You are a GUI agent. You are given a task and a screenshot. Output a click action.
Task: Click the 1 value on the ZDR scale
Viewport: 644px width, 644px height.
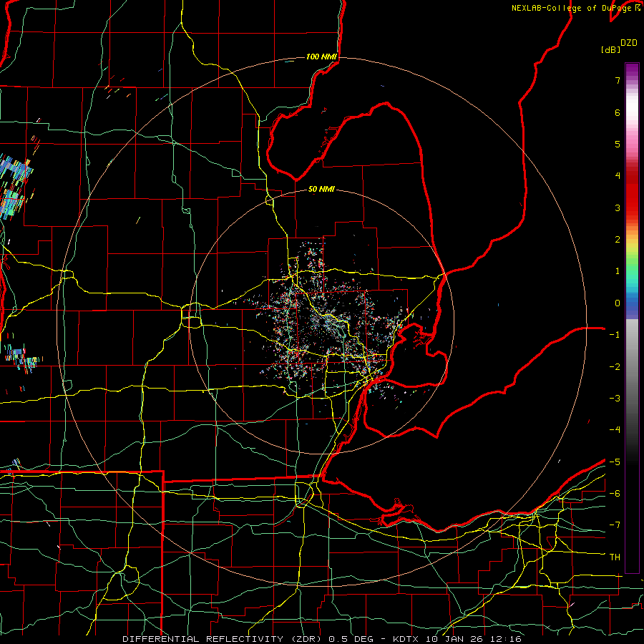(x=618, y=271)
